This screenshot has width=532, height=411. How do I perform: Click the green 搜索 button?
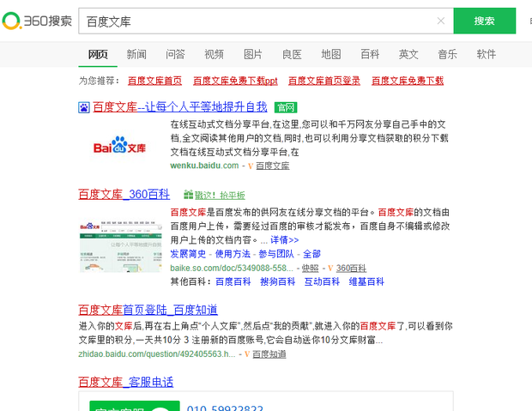pos(485,21)
